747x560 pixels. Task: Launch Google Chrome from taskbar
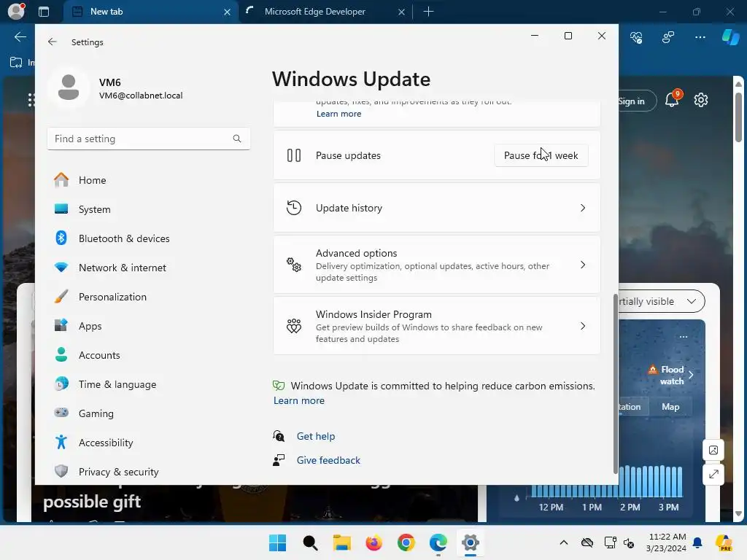coord(406,542)
